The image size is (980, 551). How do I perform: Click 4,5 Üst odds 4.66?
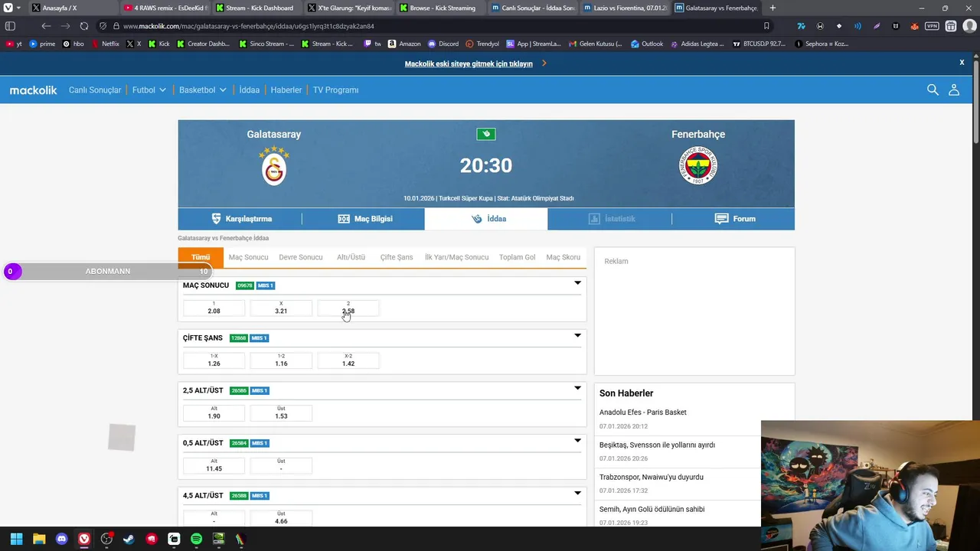[281, 518]
